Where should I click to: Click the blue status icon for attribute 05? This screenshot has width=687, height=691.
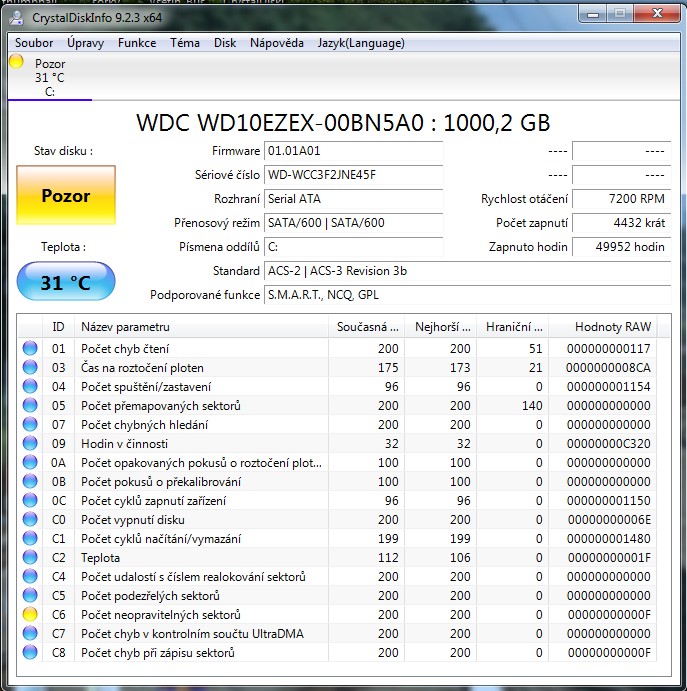pyautogui.click(x=31, y=406)
